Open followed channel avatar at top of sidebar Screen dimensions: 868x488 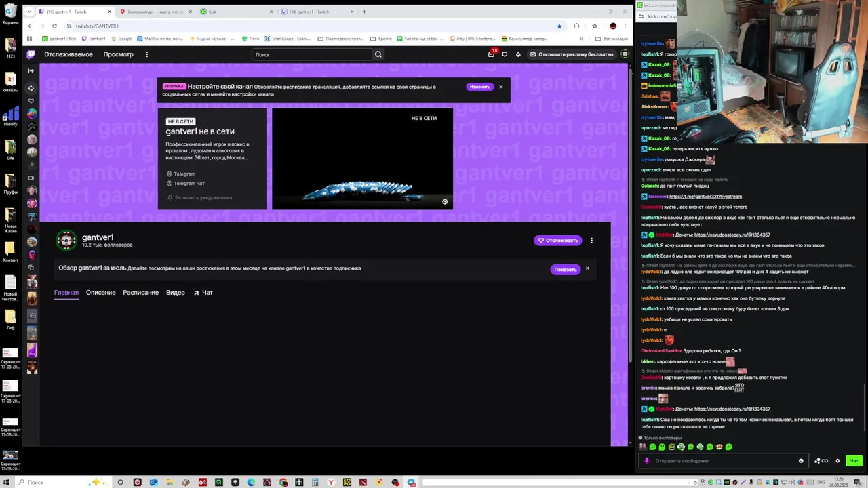31,114
